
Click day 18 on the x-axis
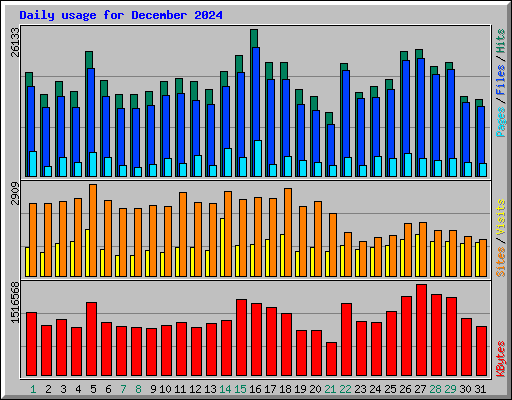point(285,389)
